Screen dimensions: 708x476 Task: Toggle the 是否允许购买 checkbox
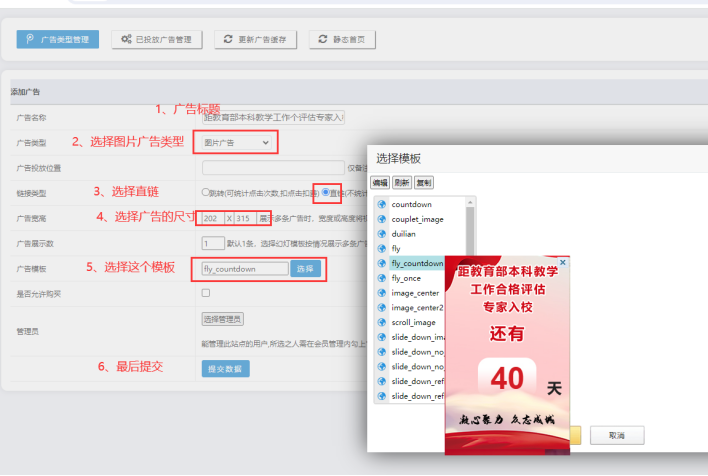(x=206, y=293)
